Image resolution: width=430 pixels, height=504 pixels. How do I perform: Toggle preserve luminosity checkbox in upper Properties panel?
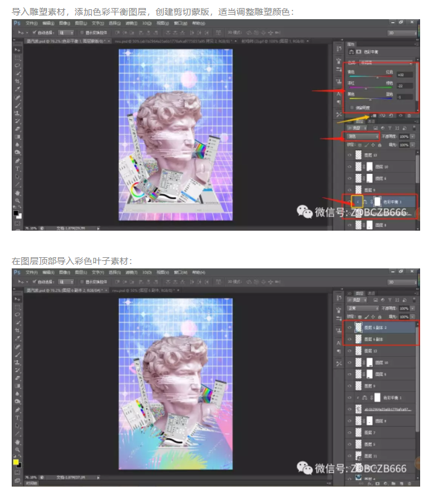pyautogui.click(x=352, y=108)
